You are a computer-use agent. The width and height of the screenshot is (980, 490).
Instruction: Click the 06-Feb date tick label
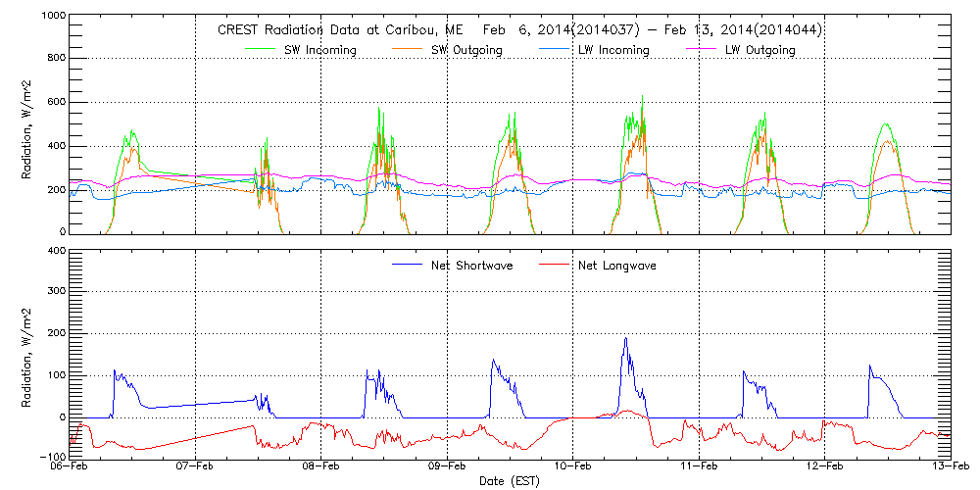click(70, 467)
